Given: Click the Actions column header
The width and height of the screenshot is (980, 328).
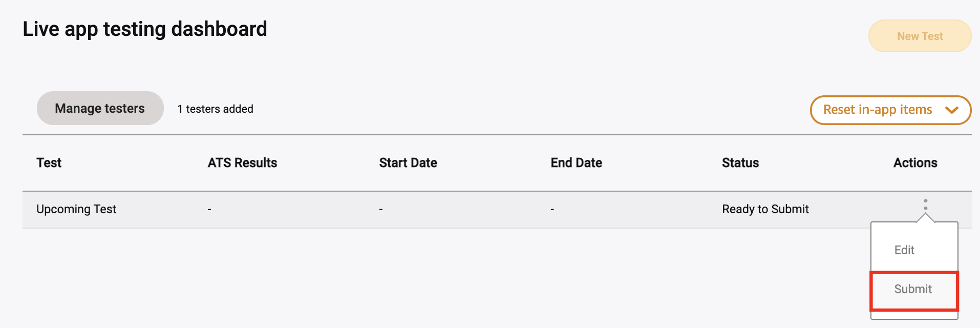Looking at the screenshot, I should pos(915,163).
